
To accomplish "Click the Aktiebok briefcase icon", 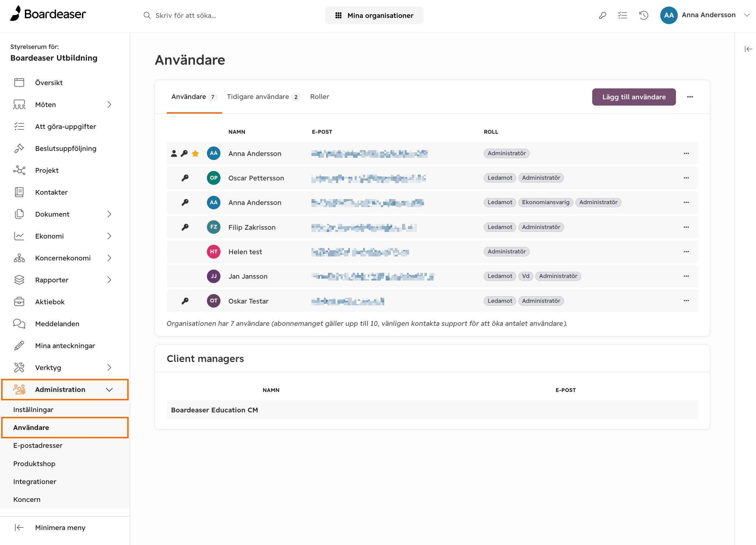I will [x=19, y=302].
